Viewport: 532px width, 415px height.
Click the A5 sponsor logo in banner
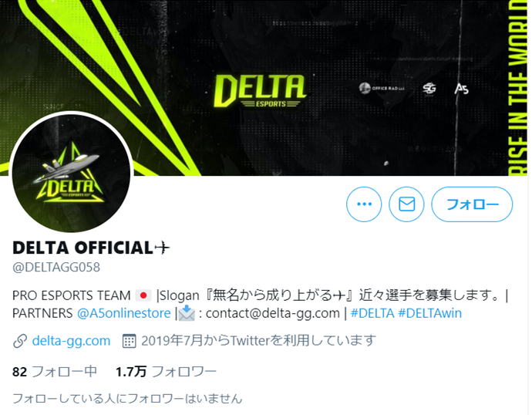(461, 89)
